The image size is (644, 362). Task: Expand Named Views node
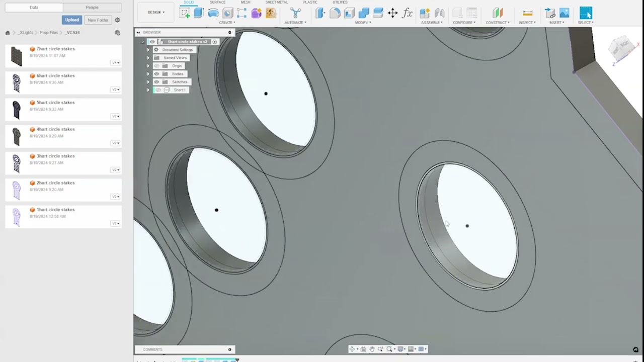(x=148, y=58)
